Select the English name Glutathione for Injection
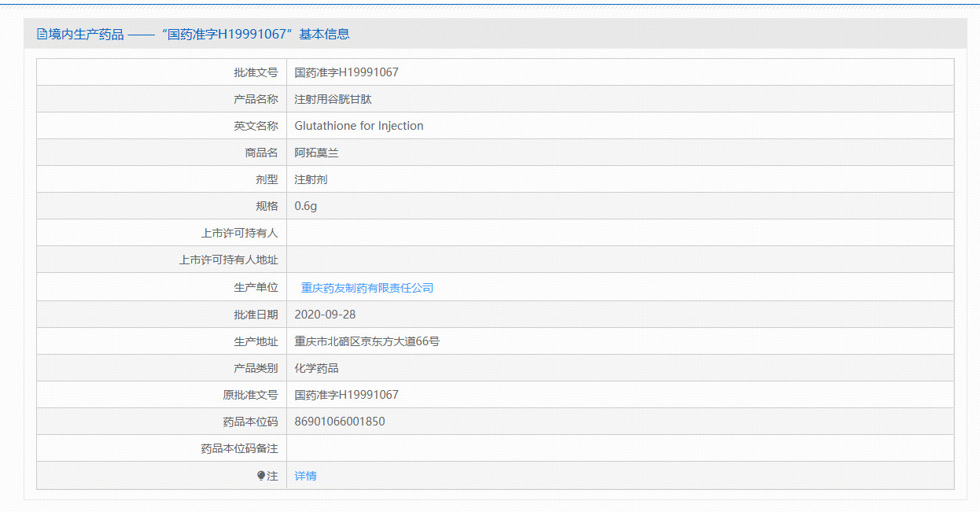The image size is (980, 512). click(x=359, y=126)
